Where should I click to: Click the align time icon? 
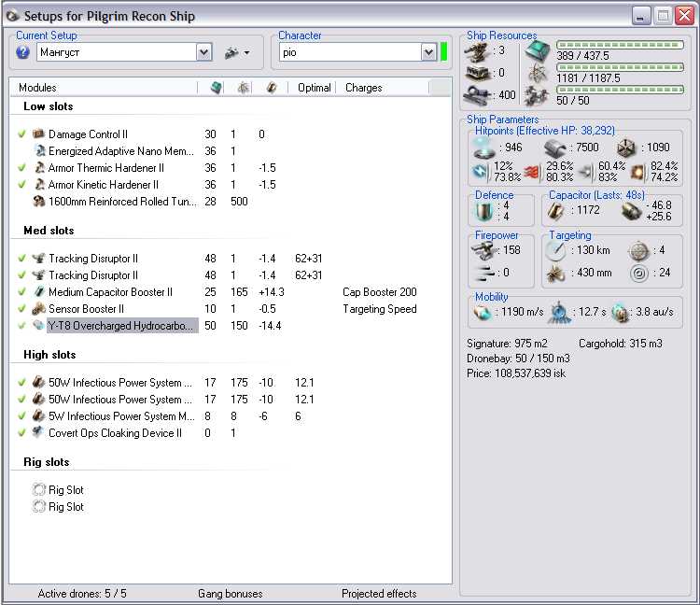coord(559,312)
